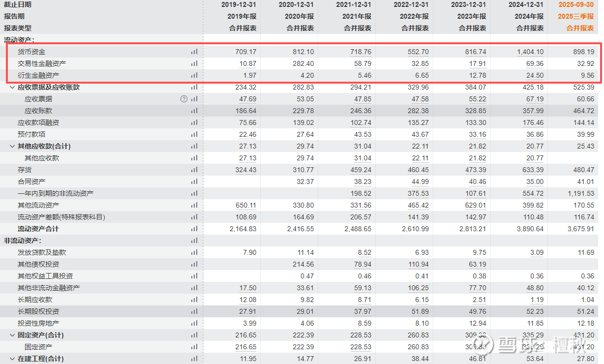Open chart icon for 发放贷款及垫款 row
604x364 pixels.
click(x=194, y=252)
